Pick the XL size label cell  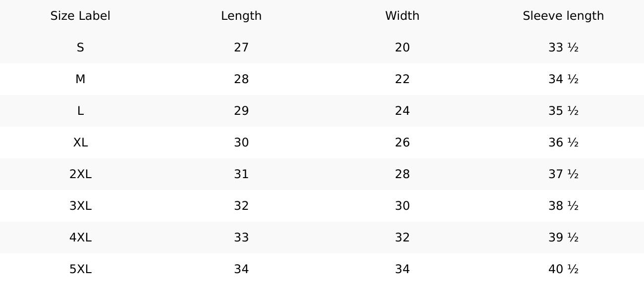click(x=80, y=142)
